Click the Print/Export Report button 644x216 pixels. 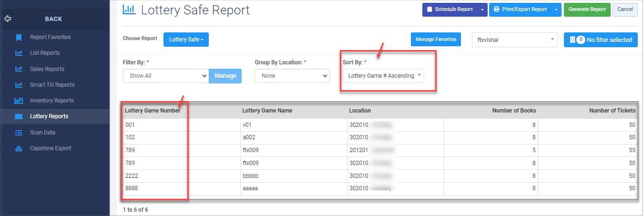(x=520, y=9)
